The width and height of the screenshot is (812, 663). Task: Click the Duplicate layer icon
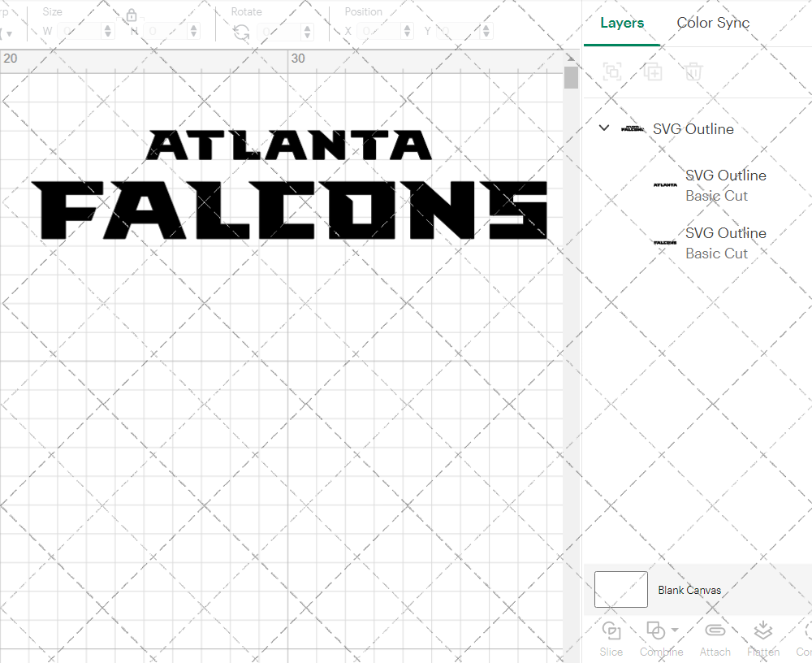coord(652,71)
